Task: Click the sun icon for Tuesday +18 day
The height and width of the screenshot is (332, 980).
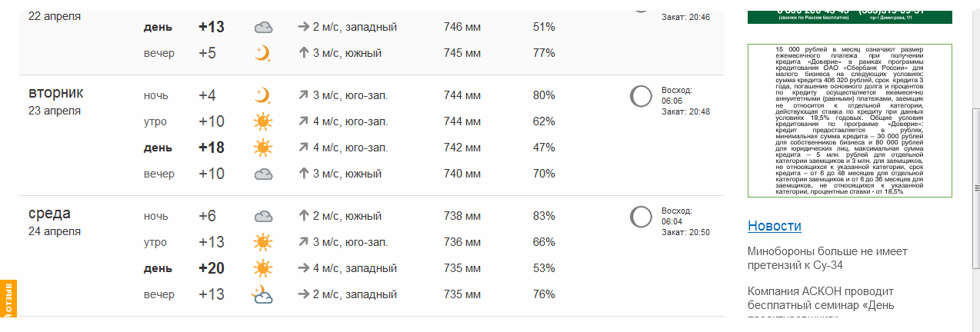Action: coord(263,148)
